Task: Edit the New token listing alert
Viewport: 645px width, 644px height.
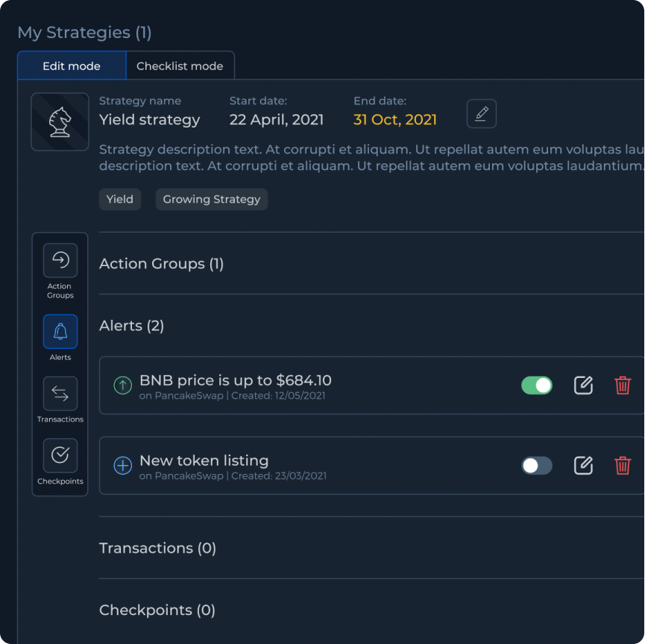Action: coord(583,466)
